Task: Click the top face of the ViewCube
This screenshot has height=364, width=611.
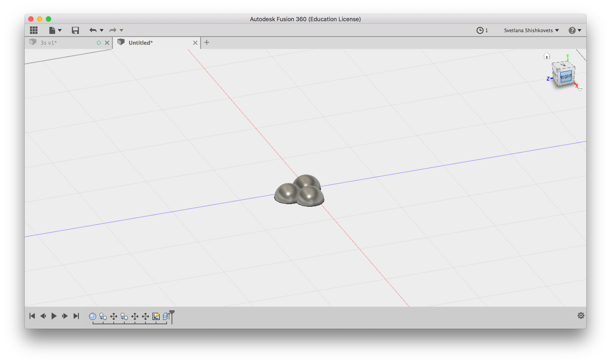Action: [x=564, y=65]
